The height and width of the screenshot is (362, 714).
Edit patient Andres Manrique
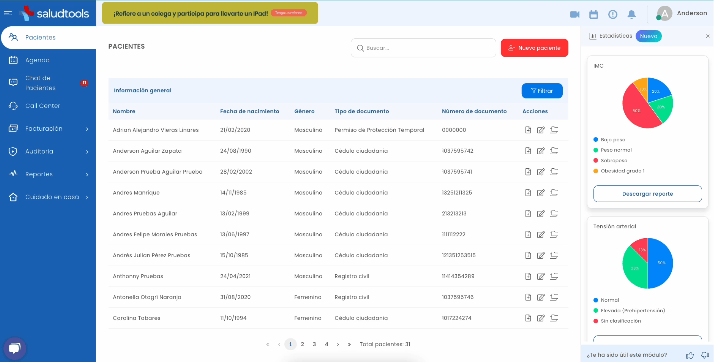(x=541, y=193)
